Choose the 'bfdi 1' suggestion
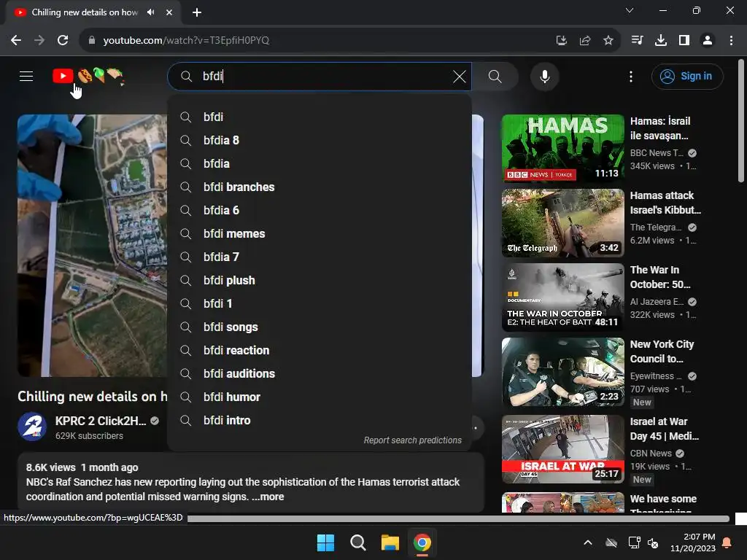 320,304
